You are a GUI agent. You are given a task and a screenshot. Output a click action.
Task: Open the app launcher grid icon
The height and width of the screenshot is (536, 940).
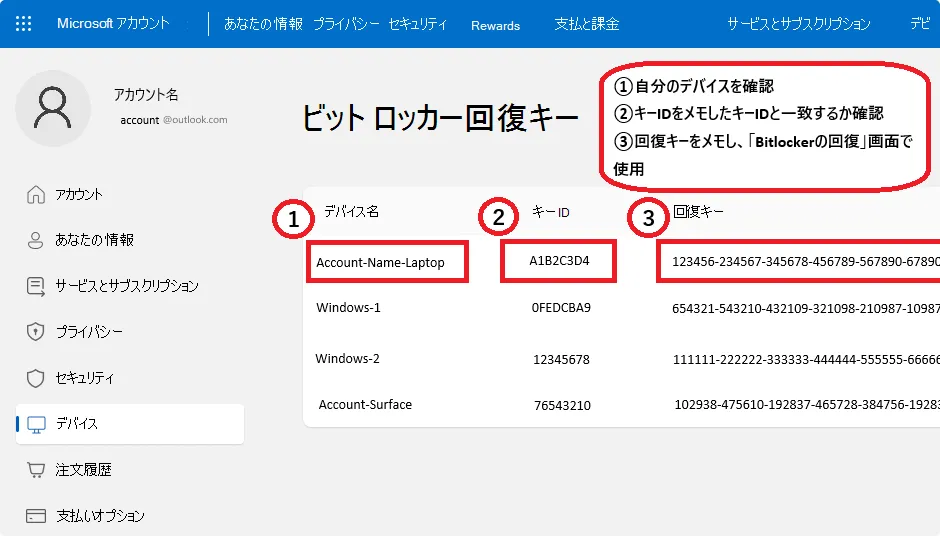tap(23, 24)
